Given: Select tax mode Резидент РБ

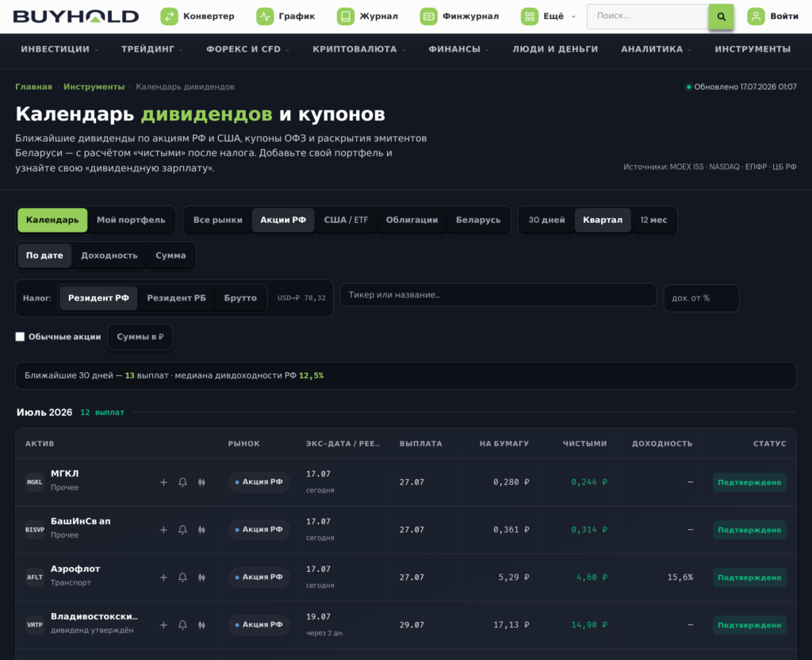Looking at the screenshot, I should pos(177,298).
